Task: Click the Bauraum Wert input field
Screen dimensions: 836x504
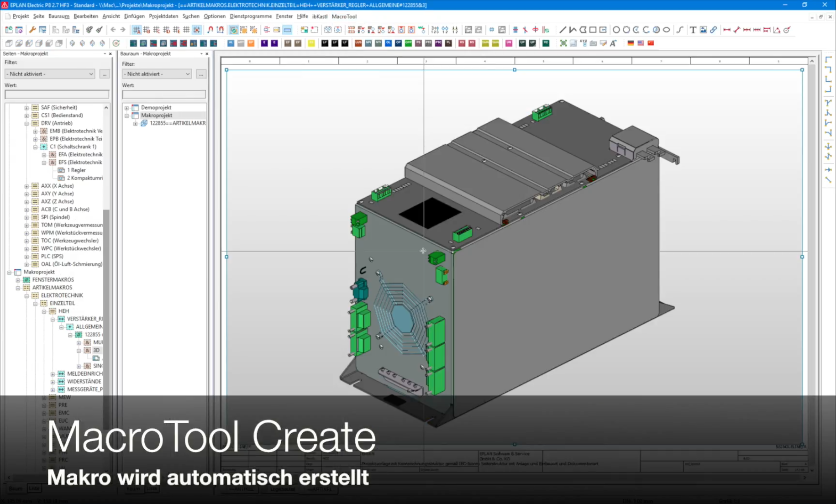Action: click(x=164, y=94)
